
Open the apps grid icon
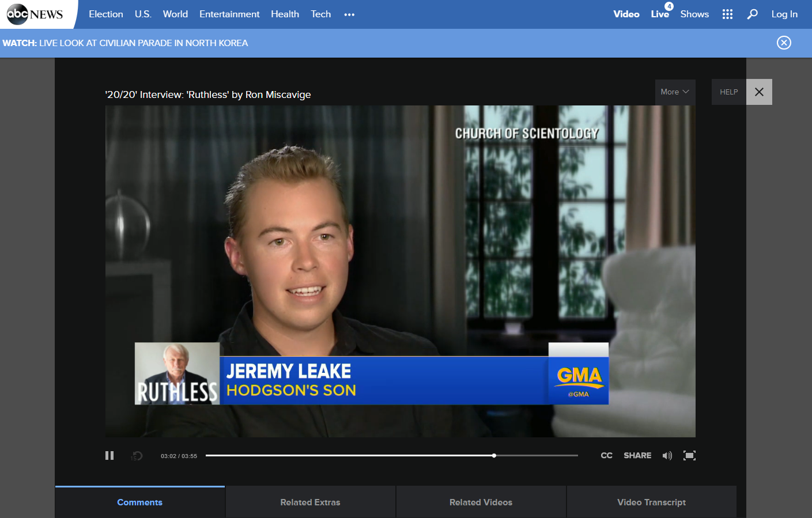(727, 14)
